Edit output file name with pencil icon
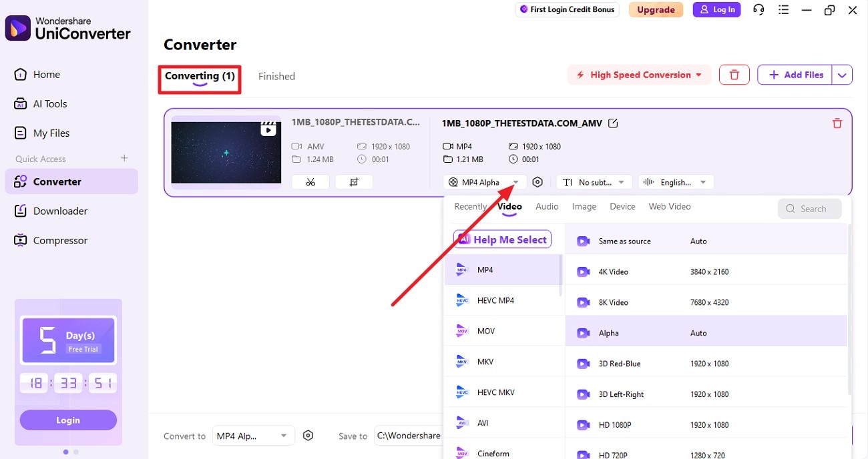The width and height of the screenshot is (868, 459). tap(613, 123)
